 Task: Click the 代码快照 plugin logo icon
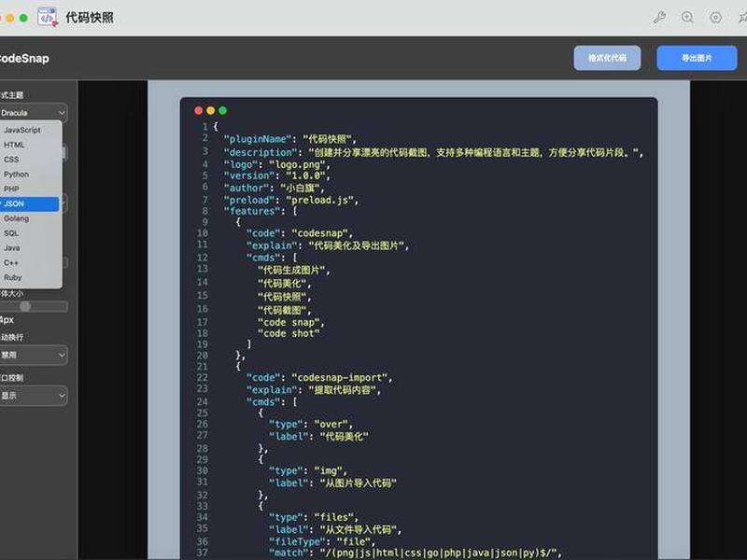point(48,18)
